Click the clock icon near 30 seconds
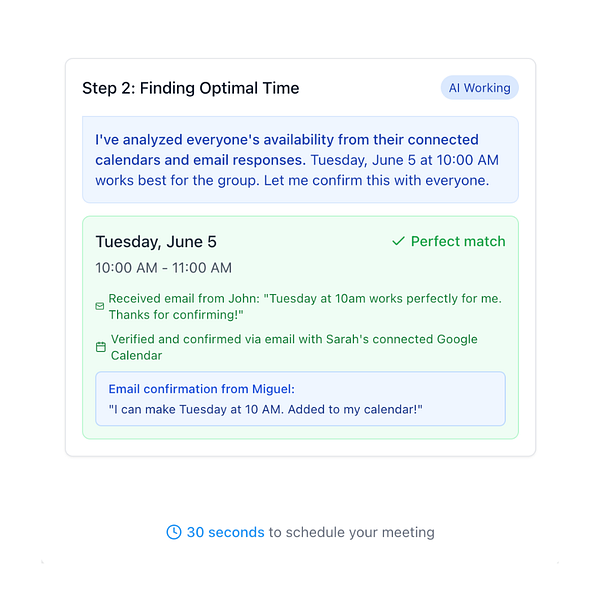The image size is (600, 600). [174, 532]
